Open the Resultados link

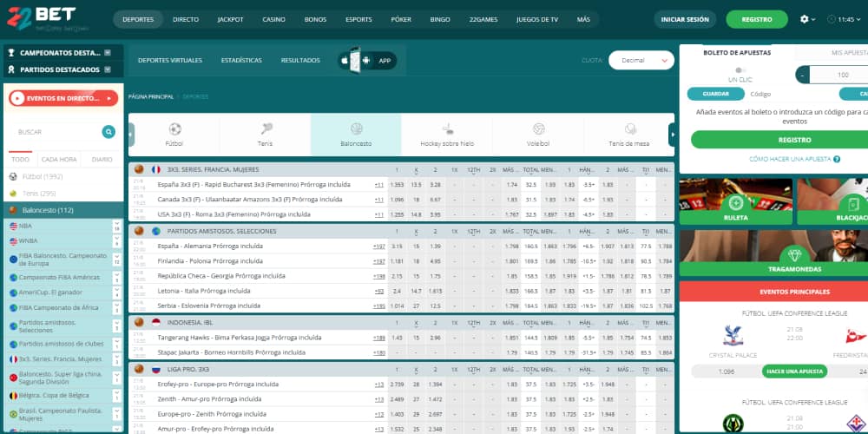[x=300, y=61]
